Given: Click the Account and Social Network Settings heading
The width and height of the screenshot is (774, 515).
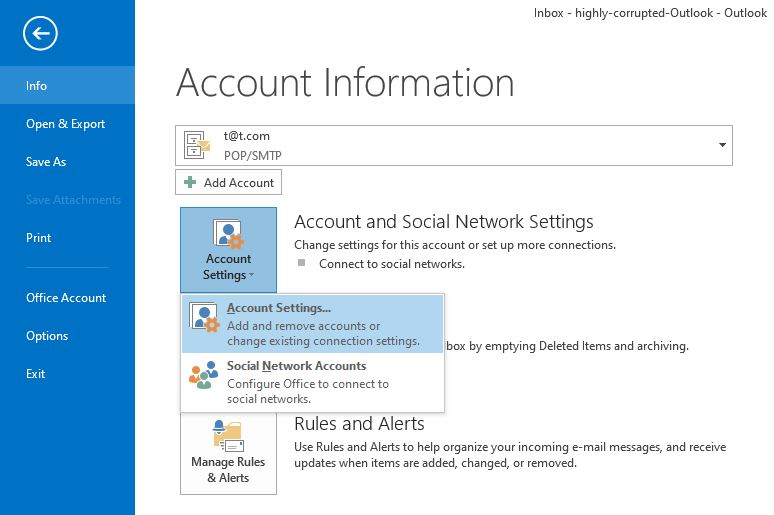Looking at the screenshot, I should pyautogui.click(x=444, y=222).
